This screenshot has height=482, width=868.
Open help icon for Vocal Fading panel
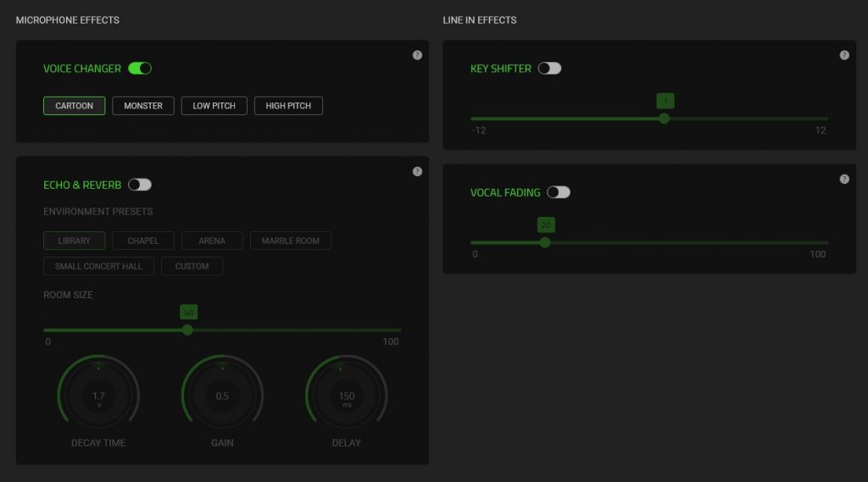pyautogui.click(x=844, y=179)
